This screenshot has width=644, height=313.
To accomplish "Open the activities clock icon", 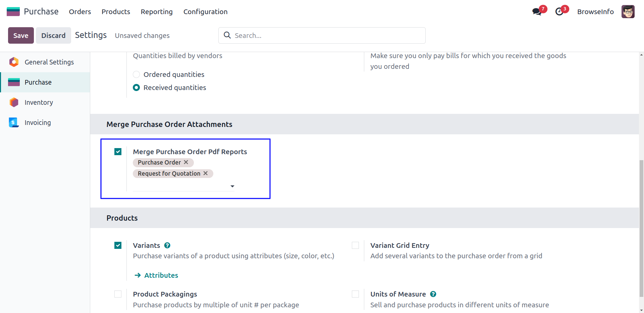I will click(x=559, y=12).
